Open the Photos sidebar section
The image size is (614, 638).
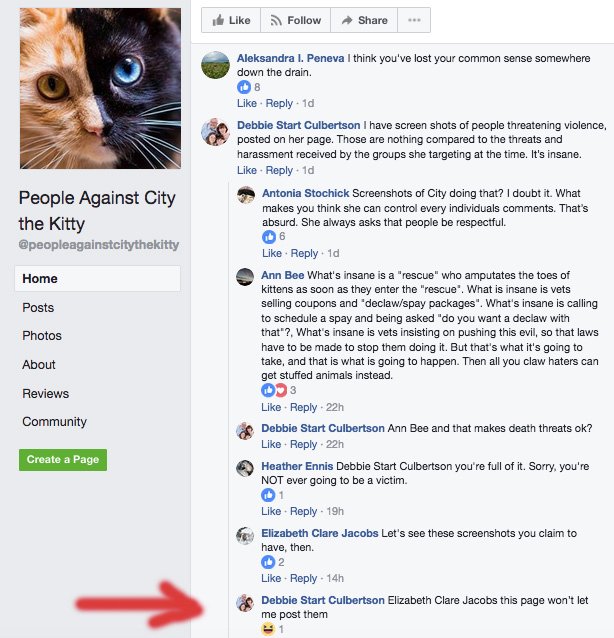(42, 336)
